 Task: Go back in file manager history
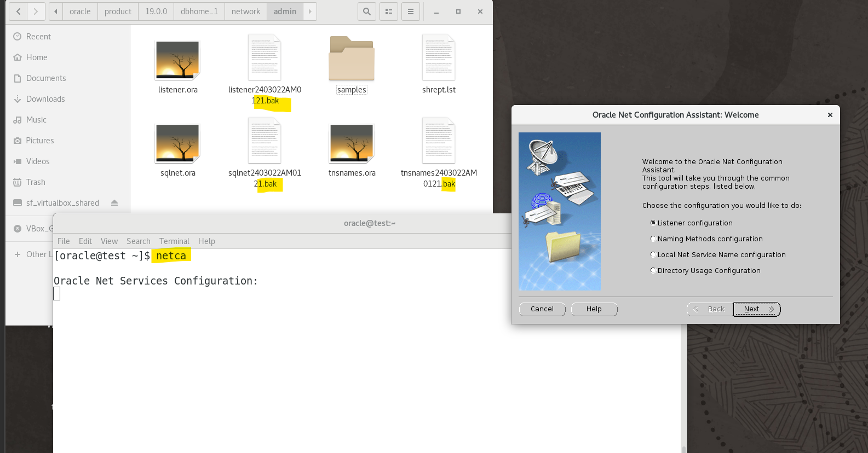point(19,11)
